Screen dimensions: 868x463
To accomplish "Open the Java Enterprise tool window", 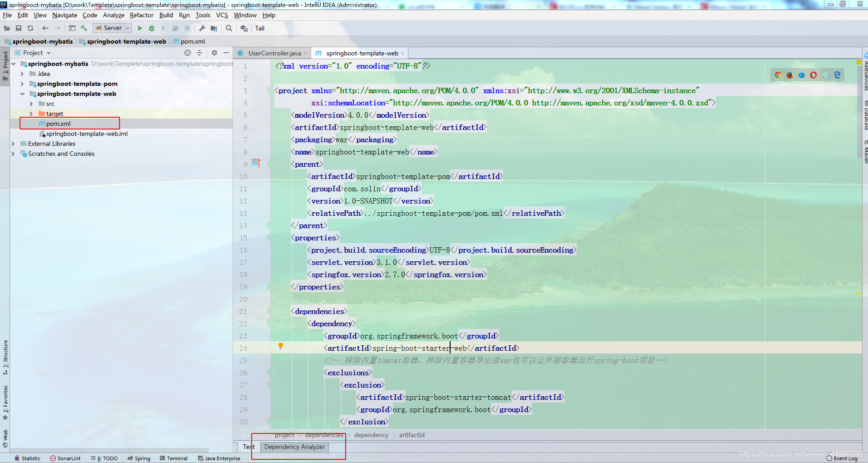I will tap(219, 458).
